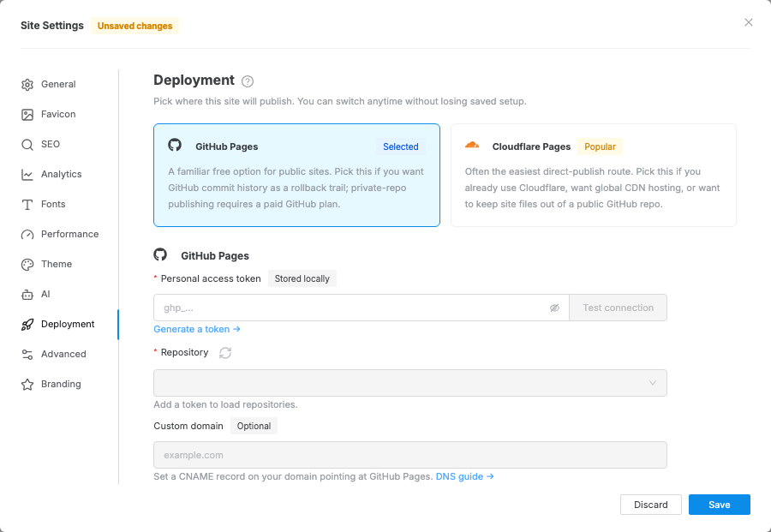Select the Deployment tab
Viewport: 771px width, 532px height.
pyautogui.click(x=69, y=324)
